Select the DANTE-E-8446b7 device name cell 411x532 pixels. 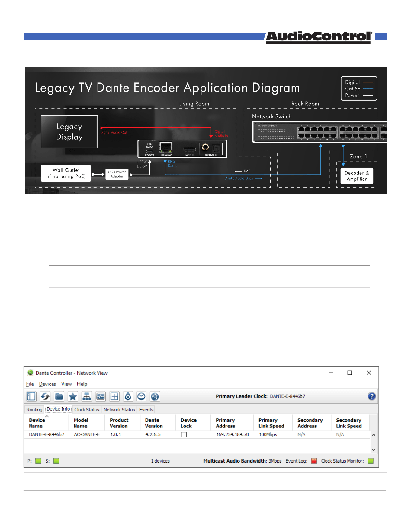pos(47,434)
